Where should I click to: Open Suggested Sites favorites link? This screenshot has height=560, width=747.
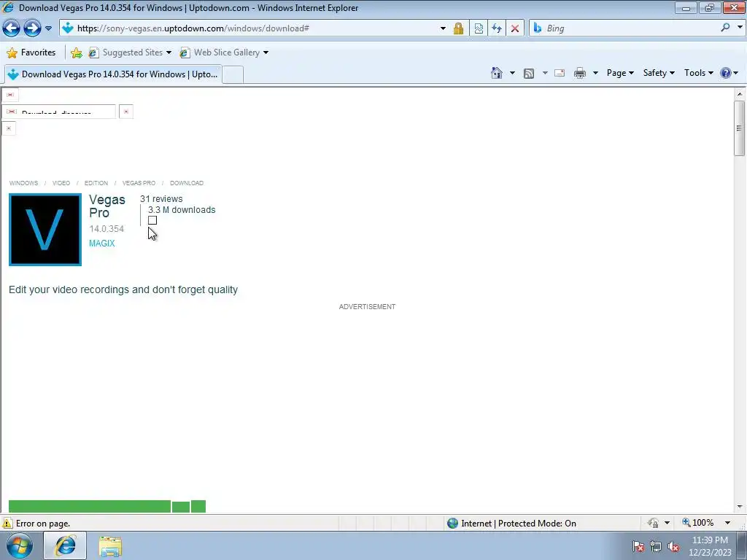pyautogui.click(x=129, y=52)
